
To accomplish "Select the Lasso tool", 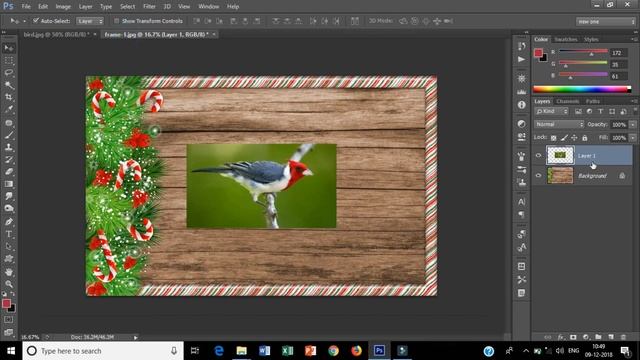I will click(9, 73).
